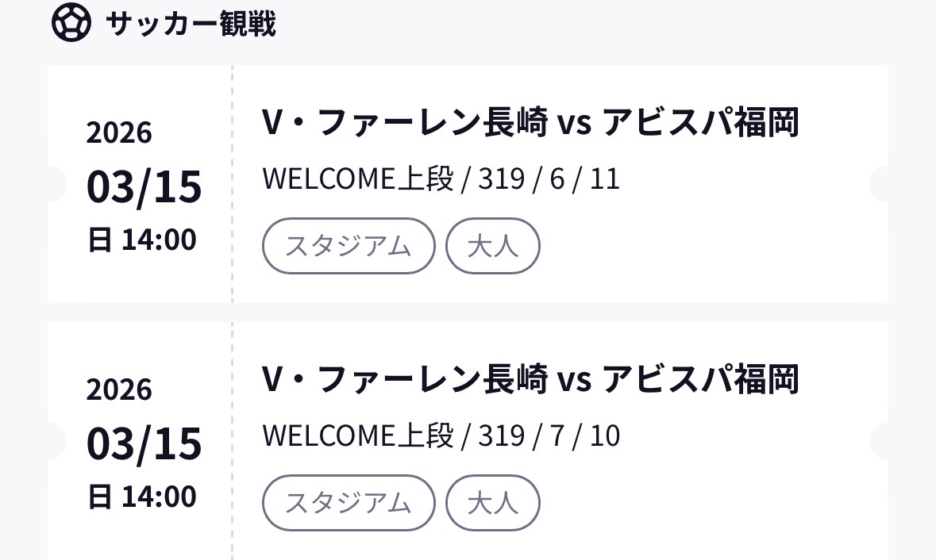Select the サッカー観戦 section heading
The image size is (936, 560).
coord(191,24)
